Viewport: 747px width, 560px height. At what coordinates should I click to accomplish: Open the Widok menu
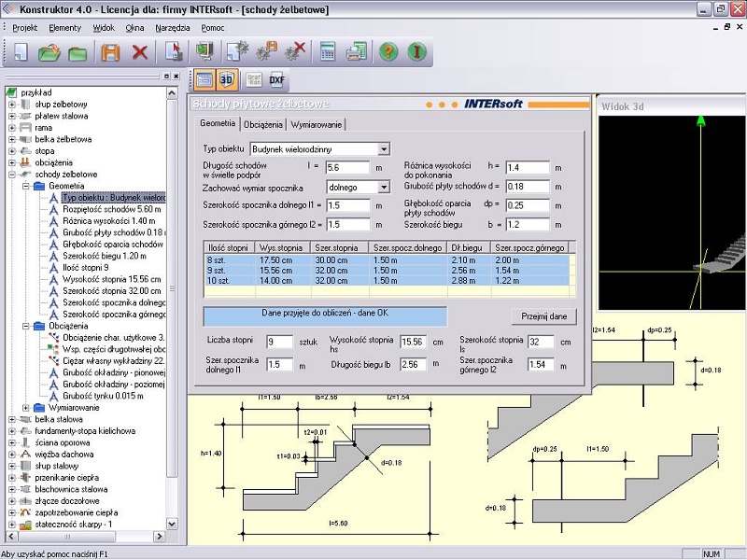pos(104,28)
